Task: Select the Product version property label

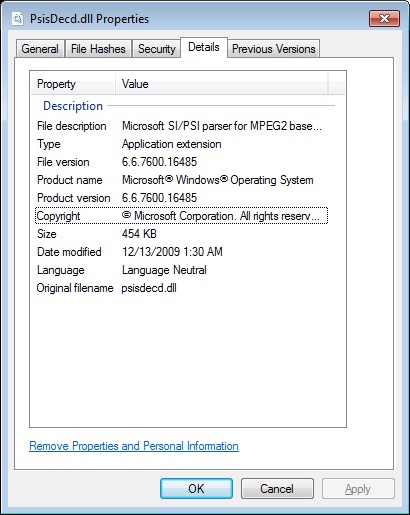Action: [x=74, y=198]
